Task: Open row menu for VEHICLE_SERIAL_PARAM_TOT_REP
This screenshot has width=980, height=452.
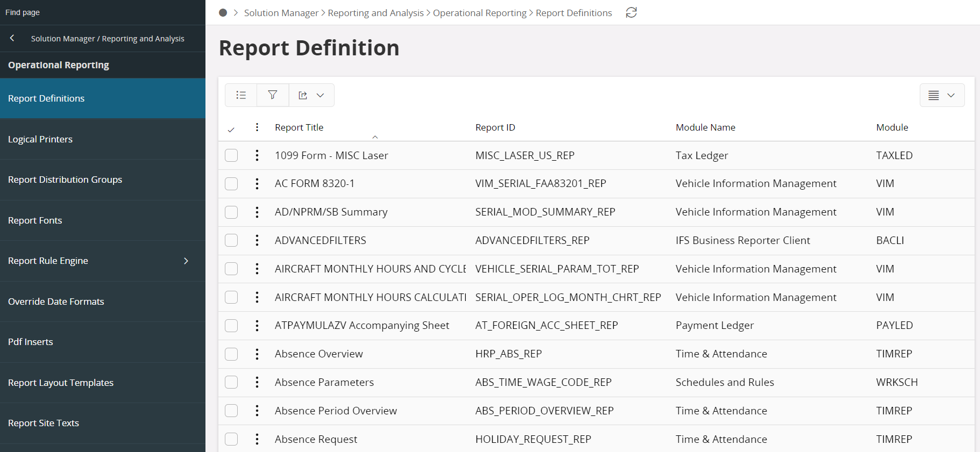Action: point(257,269)
